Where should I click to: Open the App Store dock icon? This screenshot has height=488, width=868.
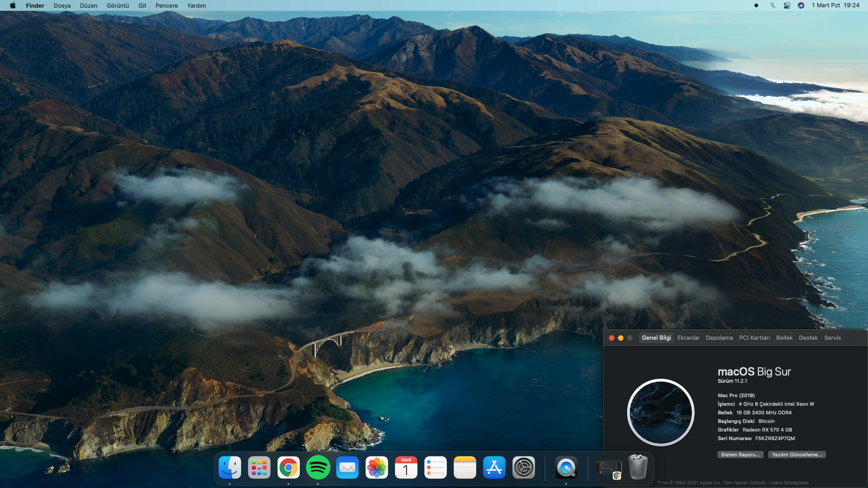tap(494, 467)
